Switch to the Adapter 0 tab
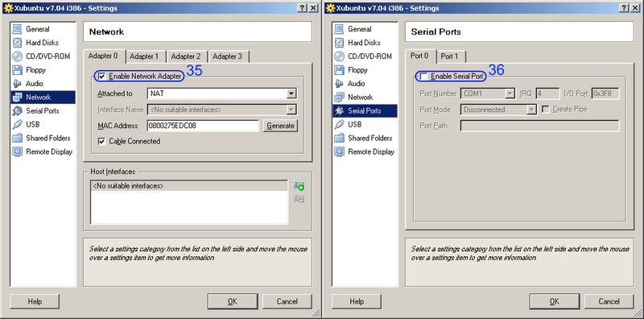This screenshot has height=319, width=644. point(103,56)
